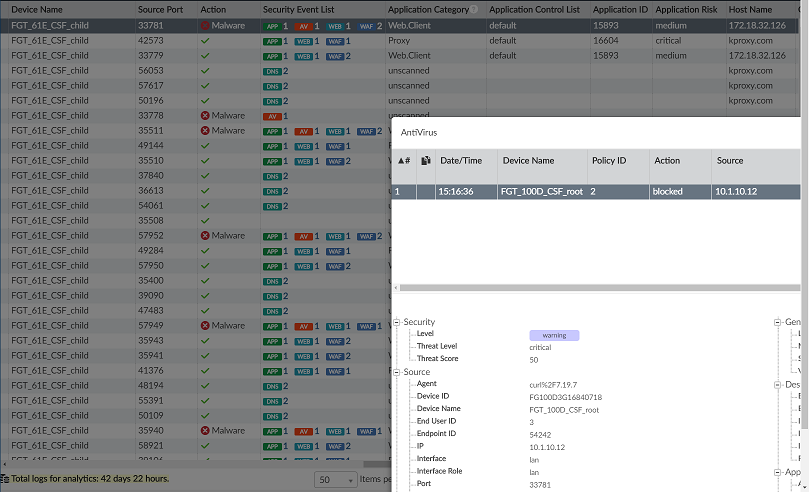Click the attachment column icon in AntiVirus table
The width and height of the screenshot is (809, 492).
click(x=425, y=160)
